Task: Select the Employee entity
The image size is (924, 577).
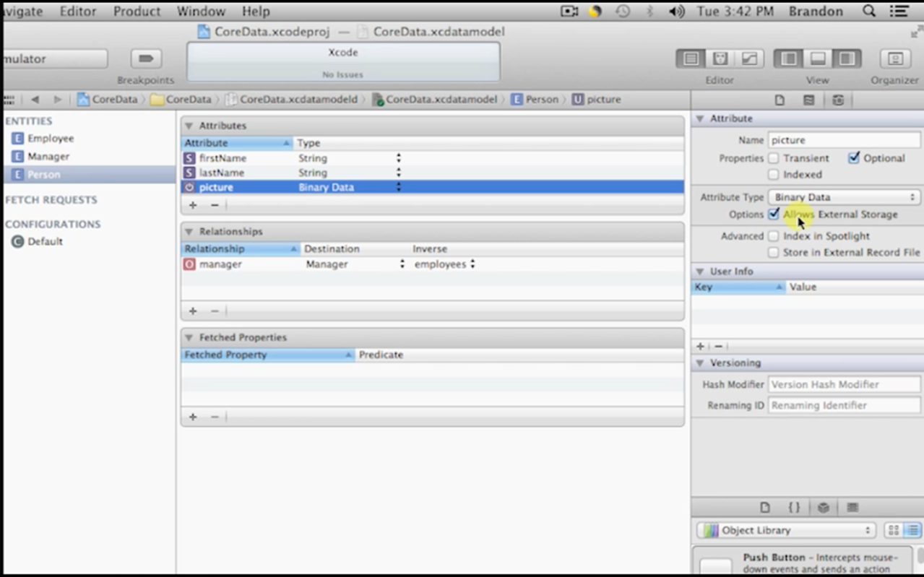Action: tap(51, 139)
